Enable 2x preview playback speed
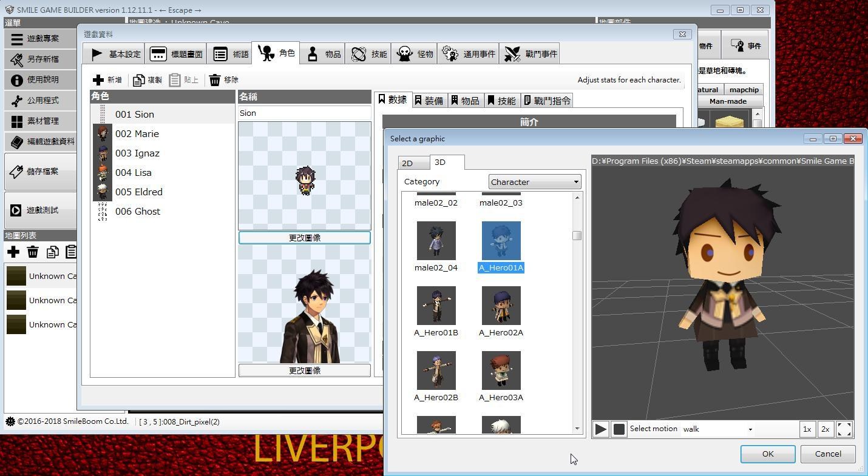Viewport: 868px width, 476px height. pyautogui.click(x=825, y=429)
